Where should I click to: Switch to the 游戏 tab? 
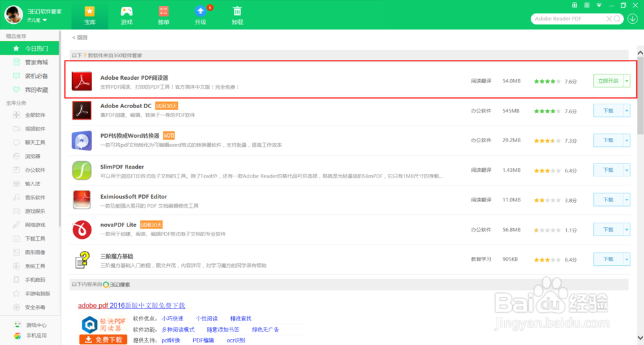coord(126,15)
